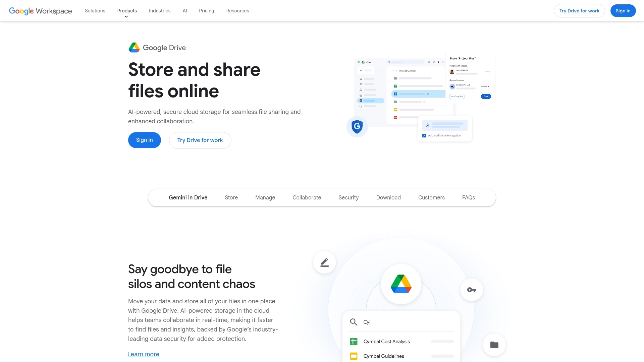644x362 pixels.
Task: Click the Google Workspace logo
Action: (x=40, y=11)
